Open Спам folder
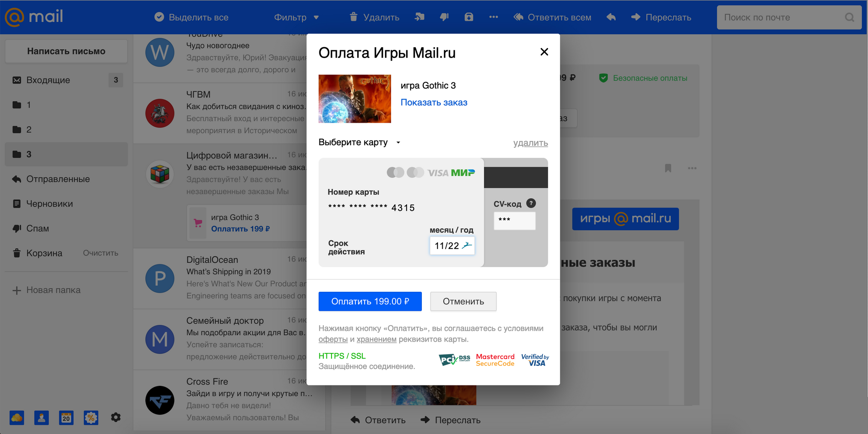Viewport: 868px width, 434px height. point(66,228)
